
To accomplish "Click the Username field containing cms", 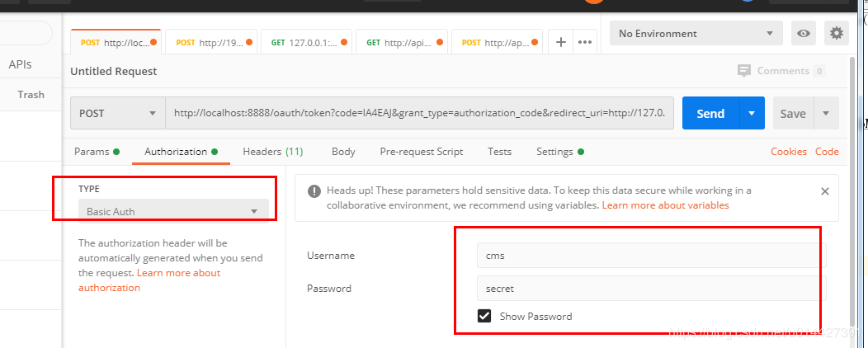I will pyautogui.click(x=650, y=256).
